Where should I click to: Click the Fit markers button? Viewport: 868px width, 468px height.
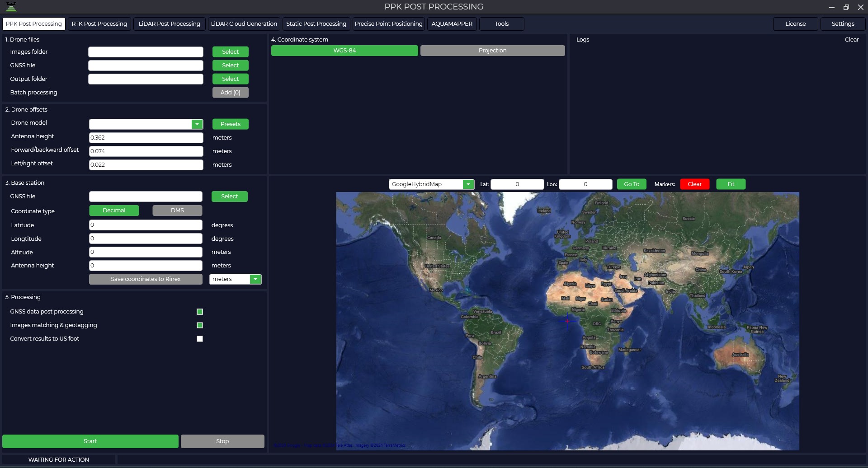(x=731, y=184)
